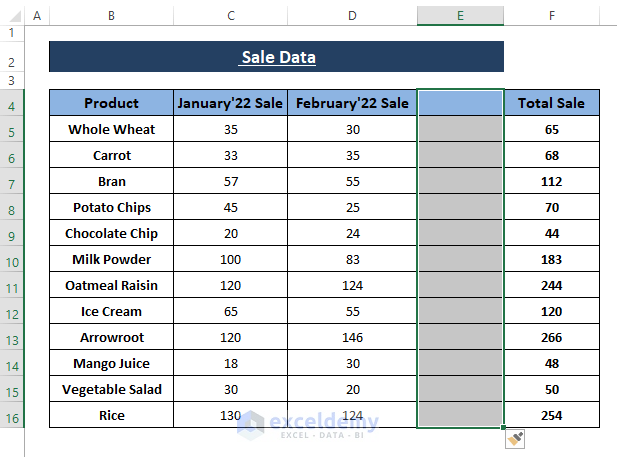The image size is (617, 457).
Task: Select the Whole Wheat cell
Action: (x=111, y=130)
